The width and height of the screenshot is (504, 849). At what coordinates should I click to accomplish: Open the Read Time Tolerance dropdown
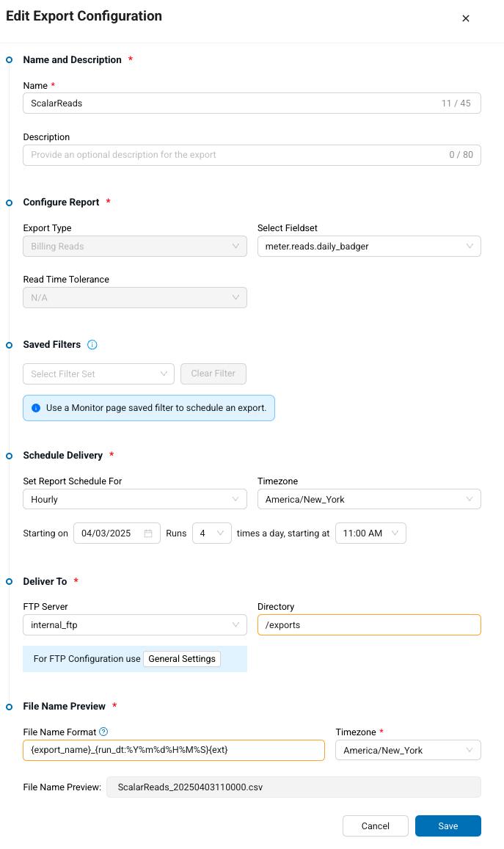click(x=135, y=298)
